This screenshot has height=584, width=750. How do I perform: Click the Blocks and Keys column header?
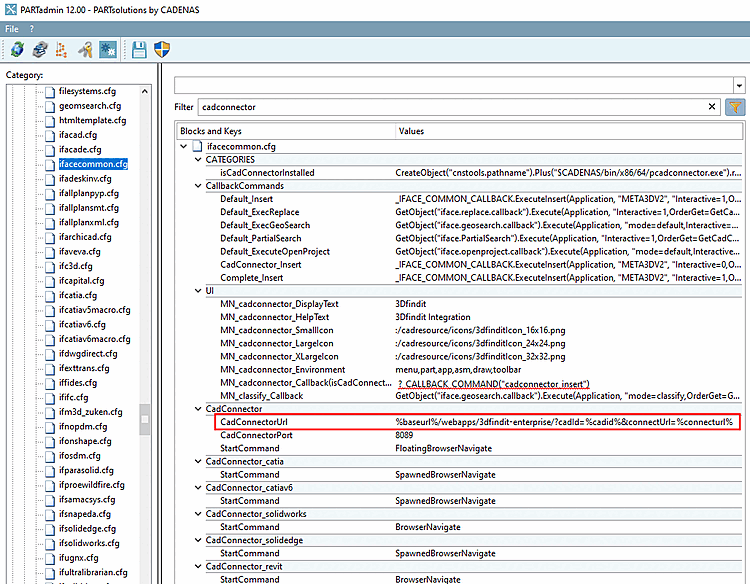pyautogui.click(x=212, y=131)
